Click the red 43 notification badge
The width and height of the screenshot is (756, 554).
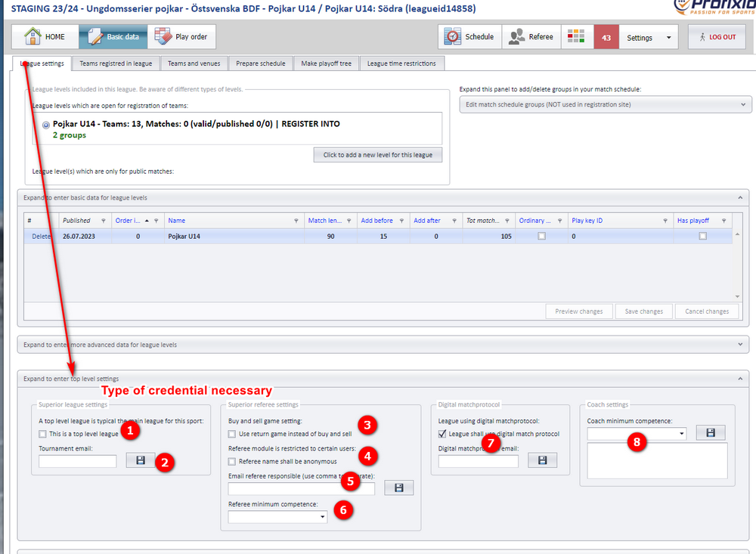(x=606, y=37)
